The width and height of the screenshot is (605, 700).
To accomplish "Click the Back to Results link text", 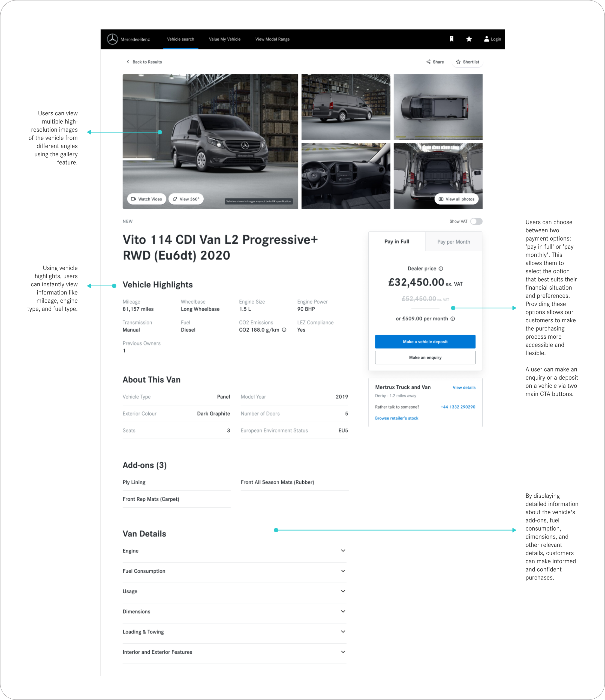I will point(147,62).
